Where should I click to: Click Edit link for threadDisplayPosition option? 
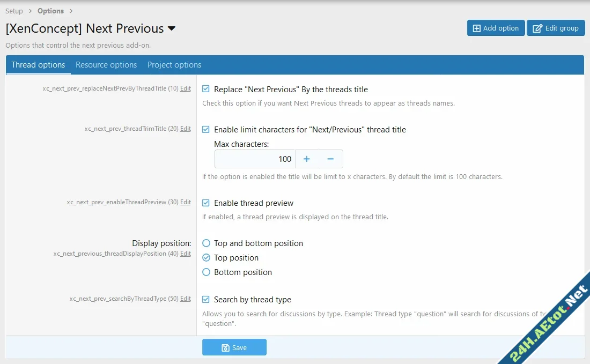(x=186, y=254)
